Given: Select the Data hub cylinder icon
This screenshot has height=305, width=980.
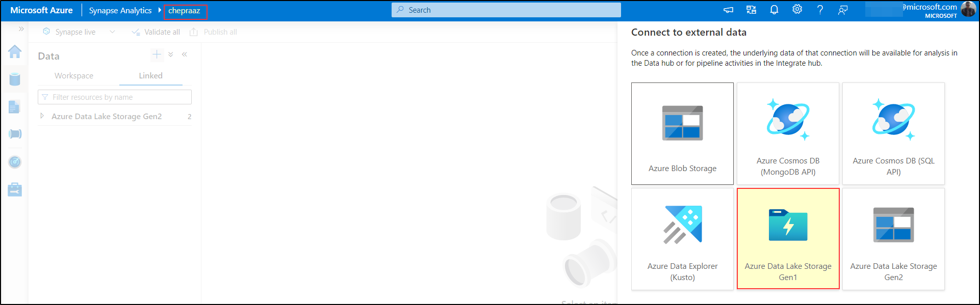Looking at the screenshot, I should coord(15,79).
